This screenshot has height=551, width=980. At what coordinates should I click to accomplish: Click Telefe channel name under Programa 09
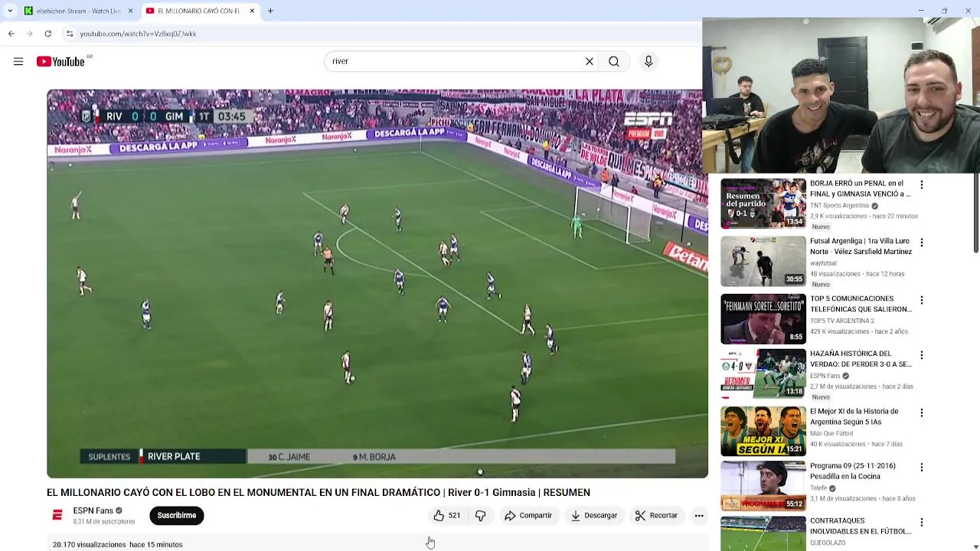point(818,488)
